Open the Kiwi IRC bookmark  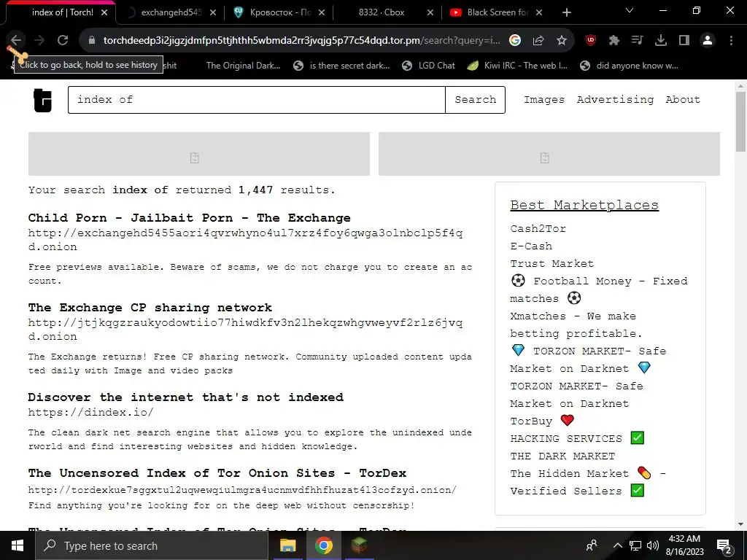click(517, 66)
